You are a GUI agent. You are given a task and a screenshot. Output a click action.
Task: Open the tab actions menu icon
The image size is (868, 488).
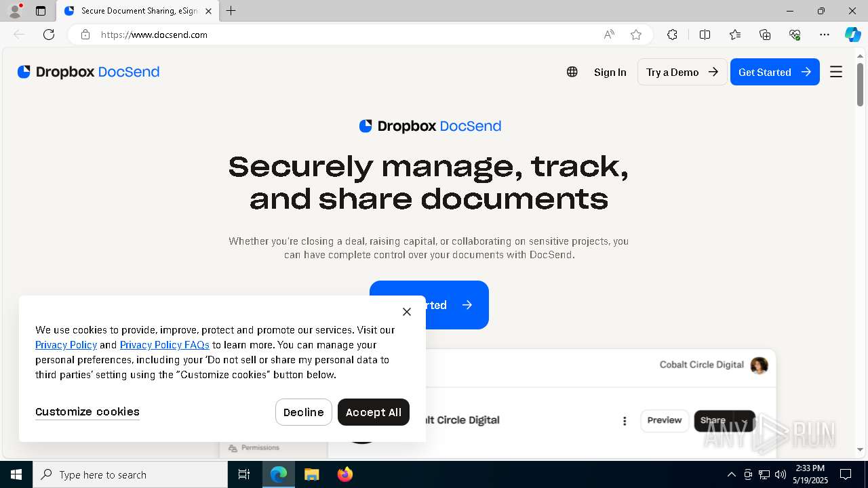(41, 11)
